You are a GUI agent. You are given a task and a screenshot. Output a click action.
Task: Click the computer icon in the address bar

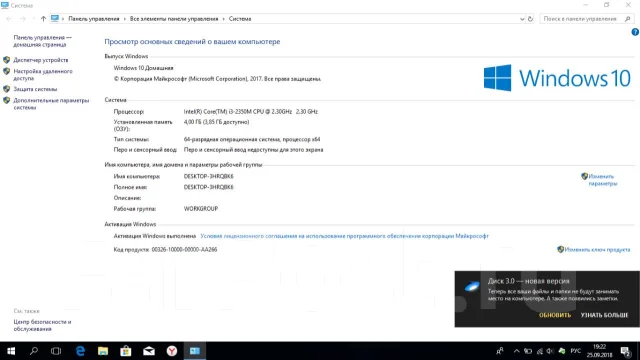55,18
